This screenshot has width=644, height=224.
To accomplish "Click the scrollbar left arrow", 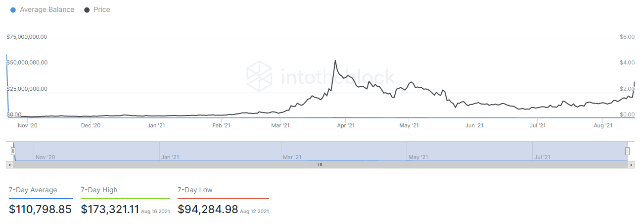I will click(x=8, y=164).
